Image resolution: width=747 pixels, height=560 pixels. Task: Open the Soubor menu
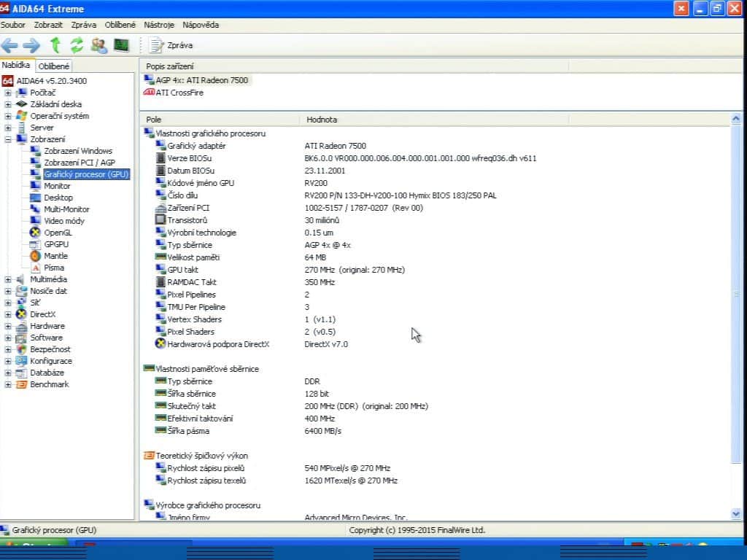click(x=13, y=25)
